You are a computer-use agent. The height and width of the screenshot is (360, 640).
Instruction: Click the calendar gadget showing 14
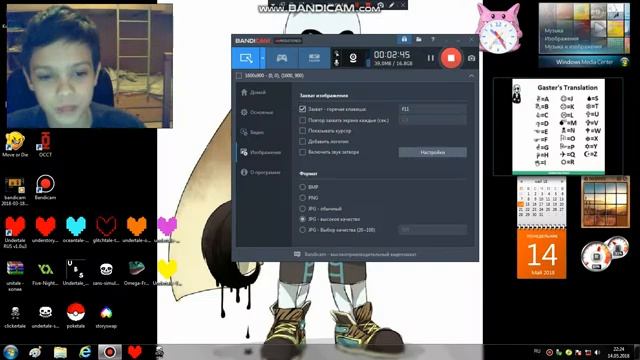coord(541,253)
